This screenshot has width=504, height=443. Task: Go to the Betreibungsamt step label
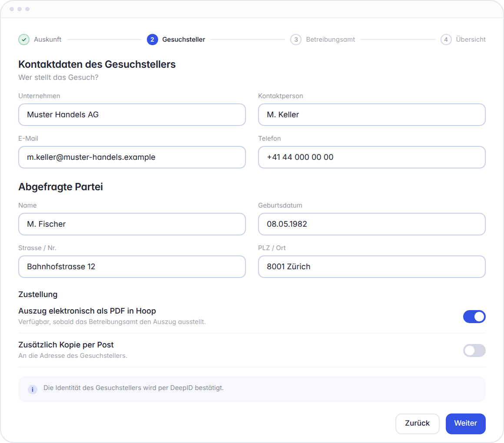coord(331,40)
